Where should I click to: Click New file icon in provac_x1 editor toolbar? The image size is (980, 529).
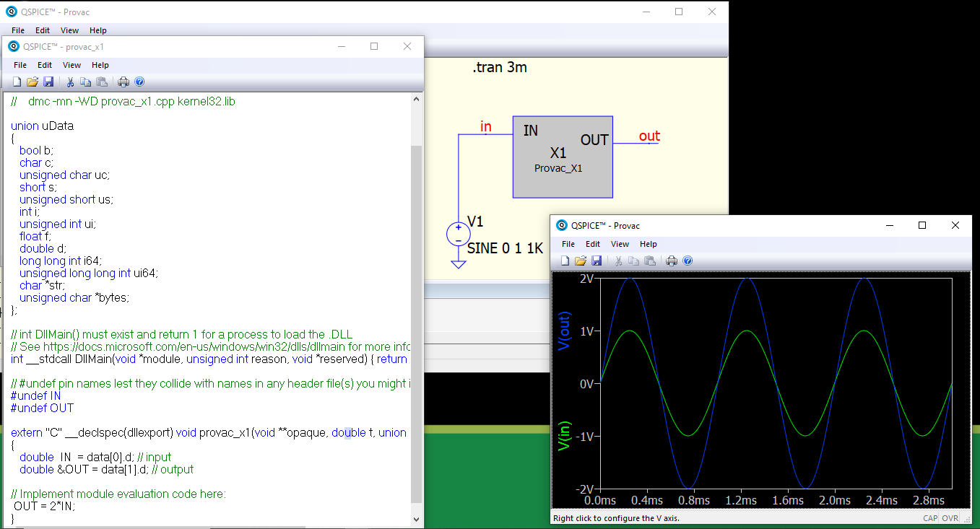point(17,82)
